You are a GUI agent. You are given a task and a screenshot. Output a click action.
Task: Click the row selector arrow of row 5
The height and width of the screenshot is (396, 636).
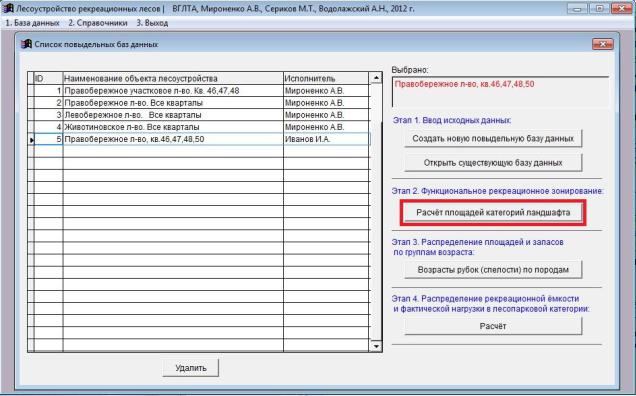coord(31,140)
